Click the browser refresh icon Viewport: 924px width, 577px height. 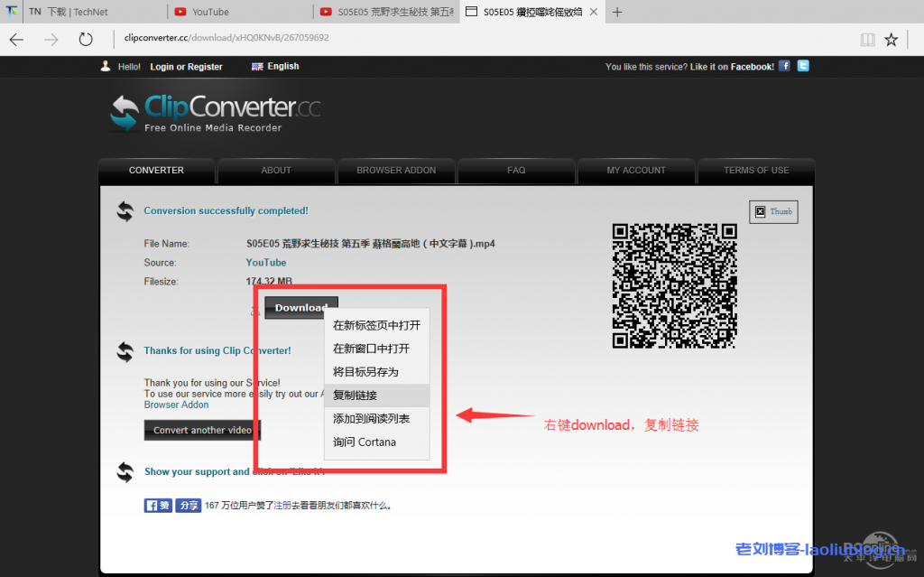[86, 39]
